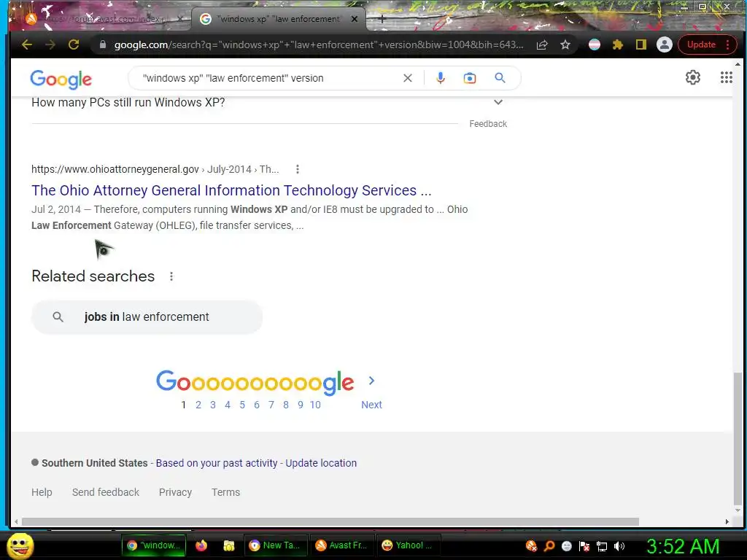Click the striped extension icon beside the star
The height and width of the screenshot is (560, 747).
coord(595,44)
